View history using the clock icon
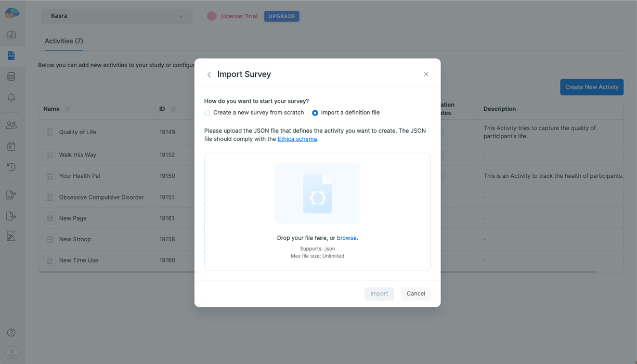 (x=11, y=167)
